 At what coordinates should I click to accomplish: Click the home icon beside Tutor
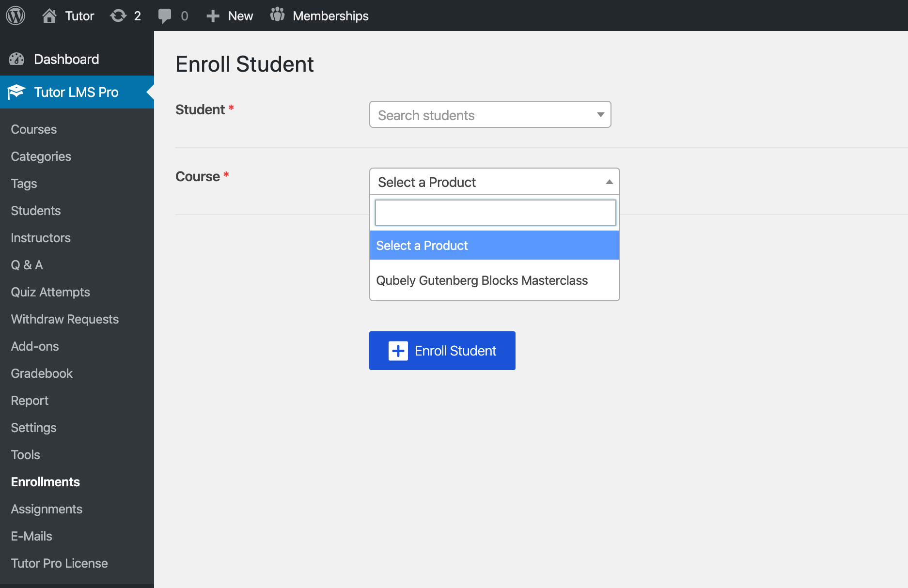49,16
